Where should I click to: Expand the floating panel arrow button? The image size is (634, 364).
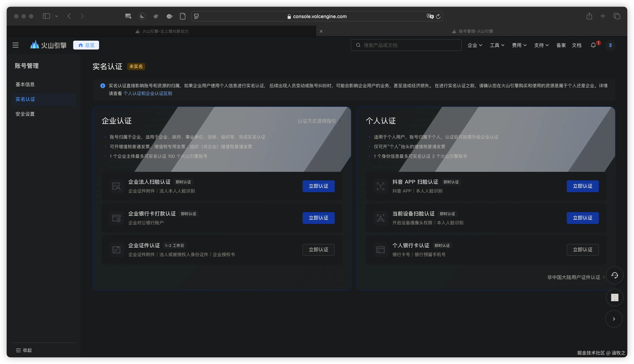tap(614, 319)
